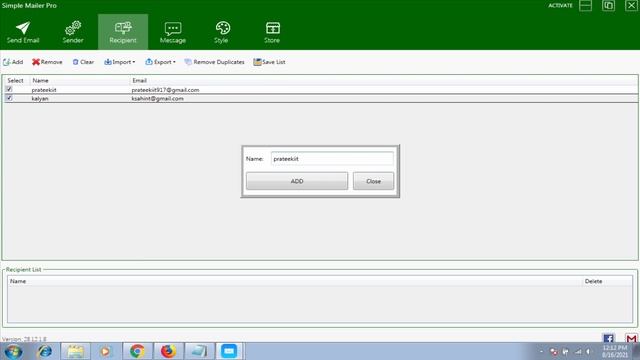Screen dimensions: 640x360
Task: Launch Internet Explorer from the taskbar
Action: coord(45,351)
